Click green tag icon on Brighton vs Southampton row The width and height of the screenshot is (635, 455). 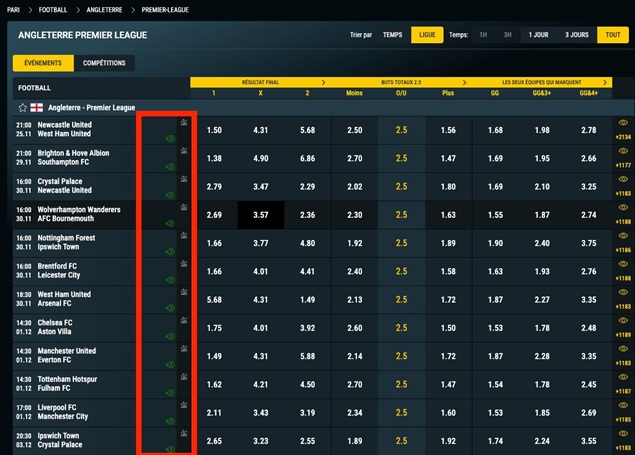pyautogui.click(x=170, y=167)
